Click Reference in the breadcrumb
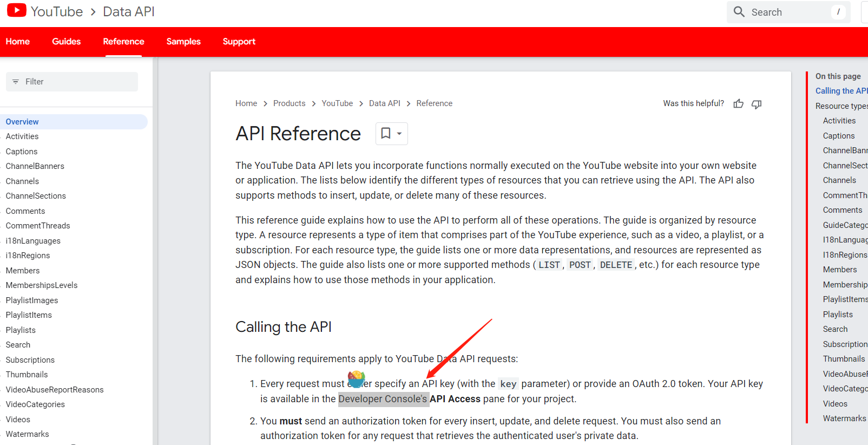 point(435,103)
